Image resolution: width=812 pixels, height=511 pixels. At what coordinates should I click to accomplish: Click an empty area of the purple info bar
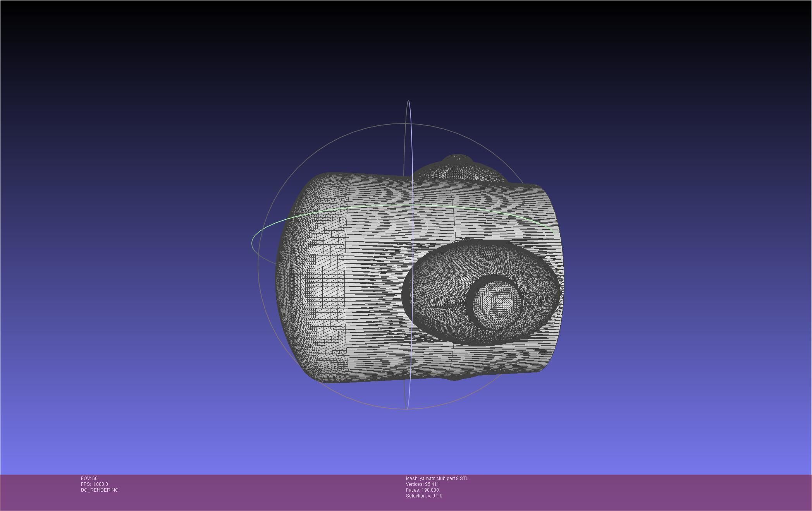coord(620,492)
